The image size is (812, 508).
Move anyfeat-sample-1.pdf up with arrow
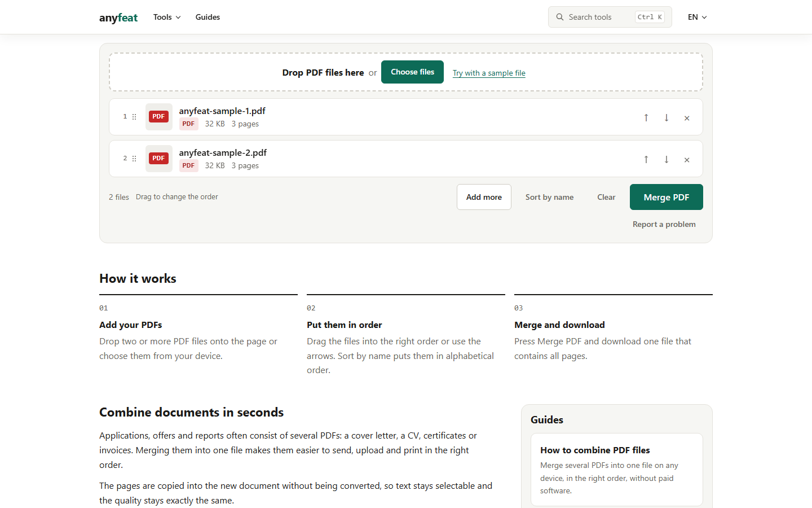click(x=646, y=117)
